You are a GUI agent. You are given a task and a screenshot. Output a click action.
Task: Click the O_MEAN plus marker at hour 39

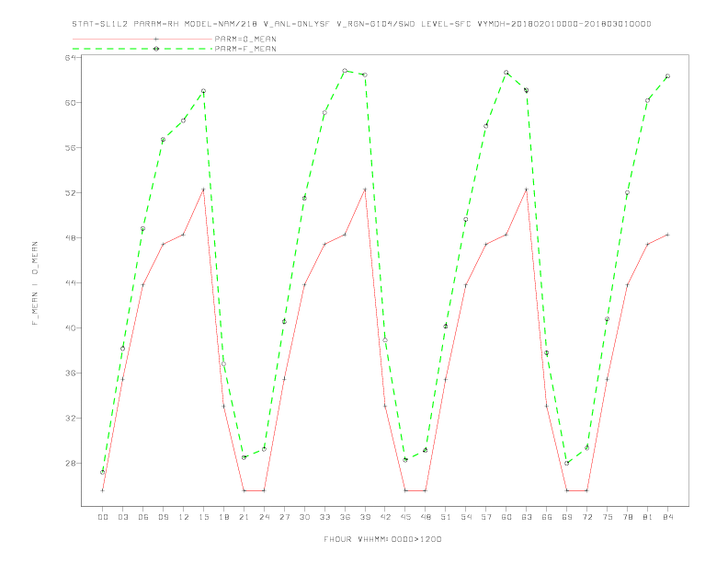[365, 190]
